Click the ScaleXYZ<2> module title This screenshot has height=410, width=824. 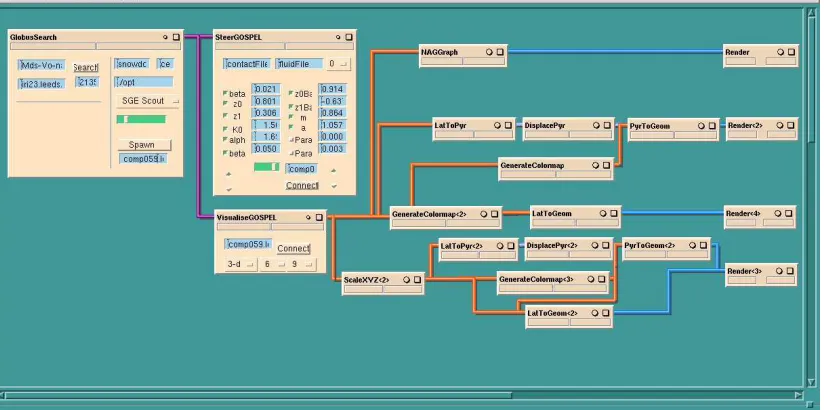[366, 280]
